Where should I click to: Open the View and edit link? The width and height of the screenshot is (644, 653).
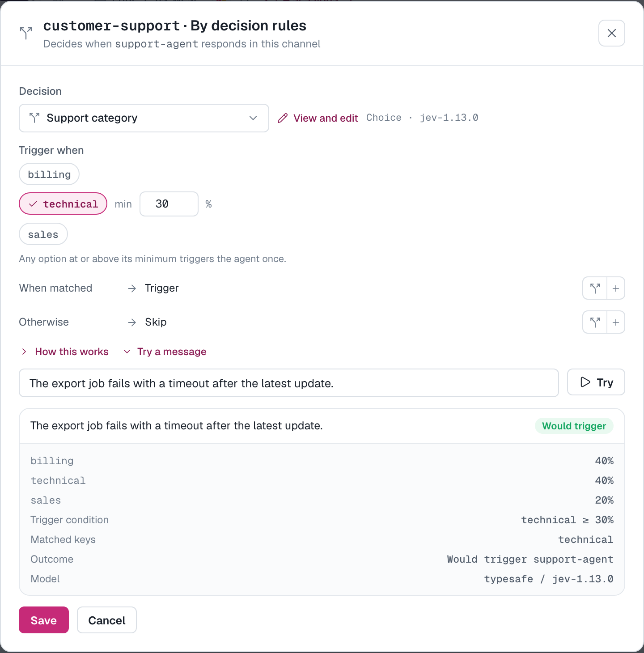(326, 118)
